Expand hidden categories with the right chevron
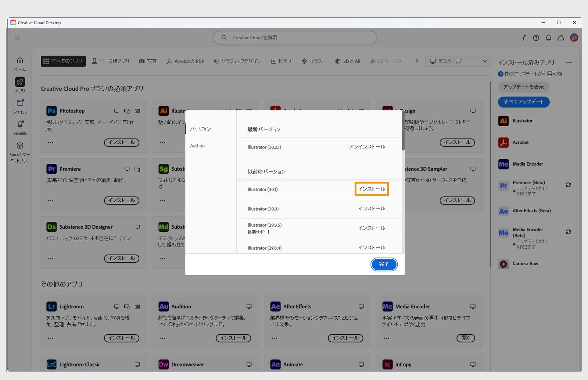 (x=416, y=61)
